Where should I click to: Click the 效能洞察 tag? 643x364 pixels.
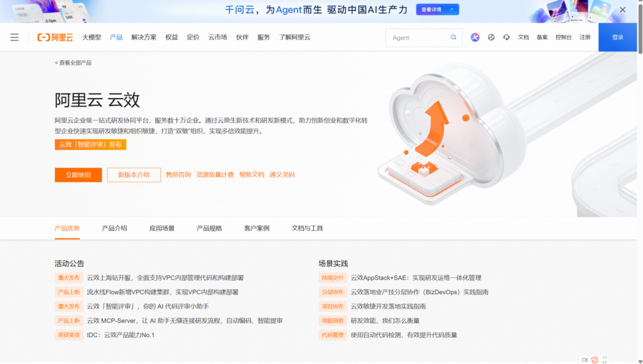333,321
